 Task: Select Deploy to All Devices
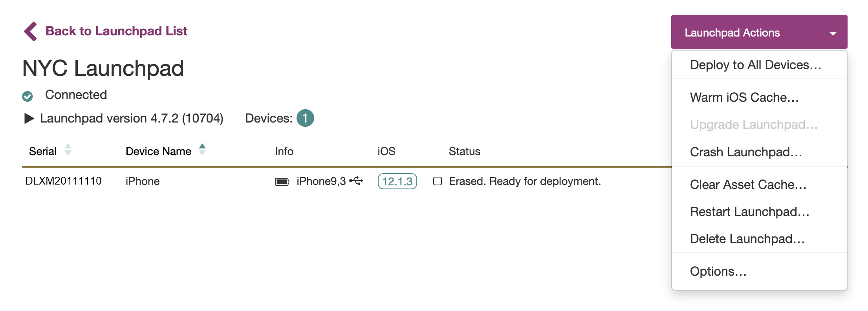coord(755,65)
